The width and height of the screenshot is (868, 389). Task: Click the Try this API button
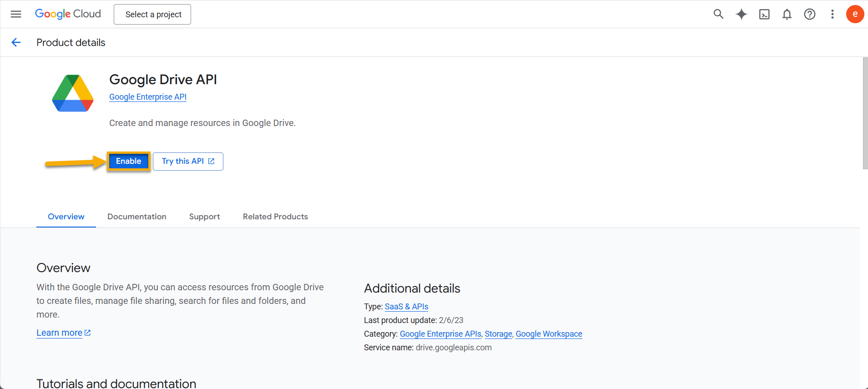coord(188,162)
